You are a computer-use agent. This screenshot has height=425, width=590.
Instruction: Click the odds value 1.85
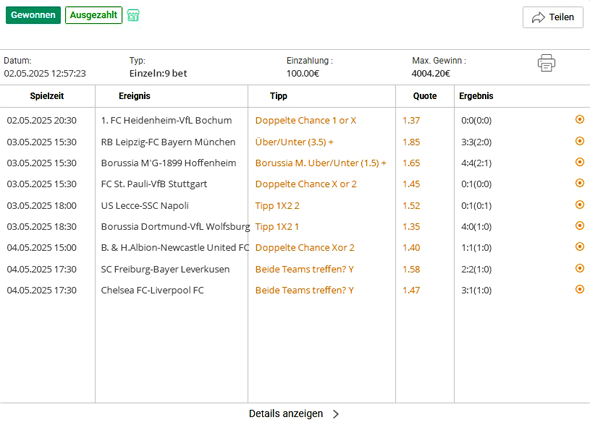[411, 142]
